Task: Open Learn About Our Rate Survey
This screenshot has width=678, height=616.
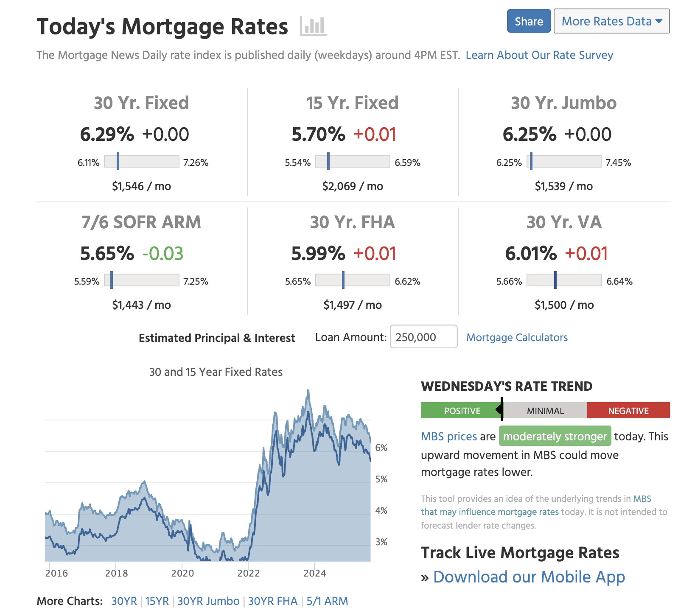Action: coord(539,55)
